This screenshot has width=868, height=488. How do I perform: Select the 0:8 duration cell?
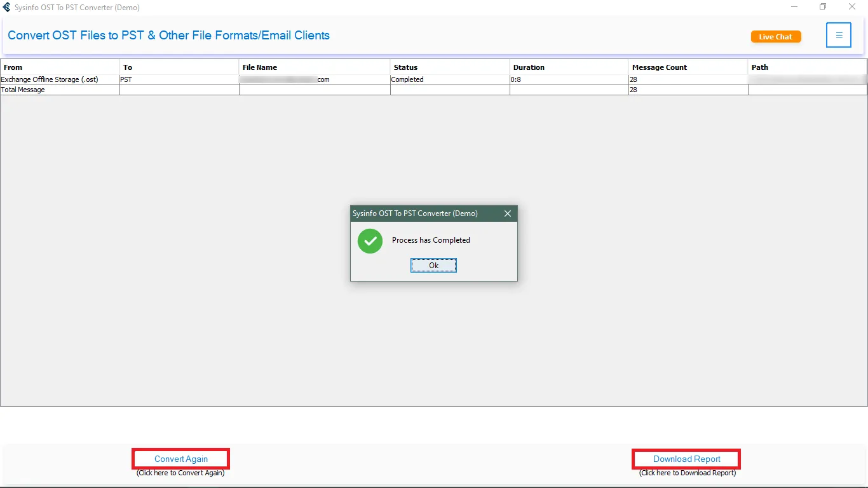(569, 80)
